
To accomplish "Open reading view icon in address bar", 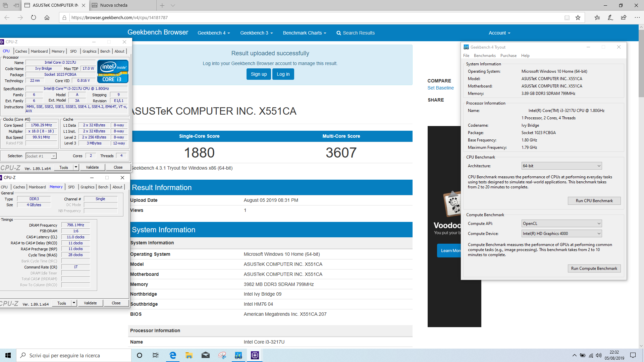I will click(x=567, y=17).
